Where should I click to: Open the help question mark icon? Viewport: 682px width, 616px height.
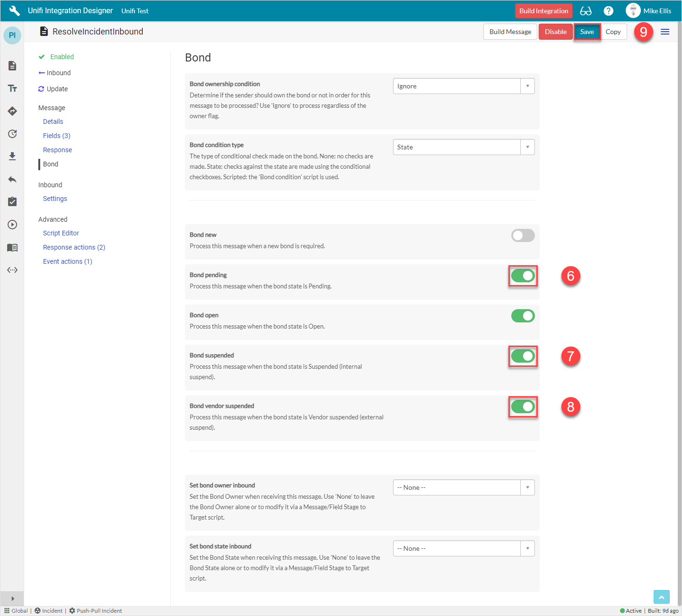pyautogui.click(x=608, y=10)
